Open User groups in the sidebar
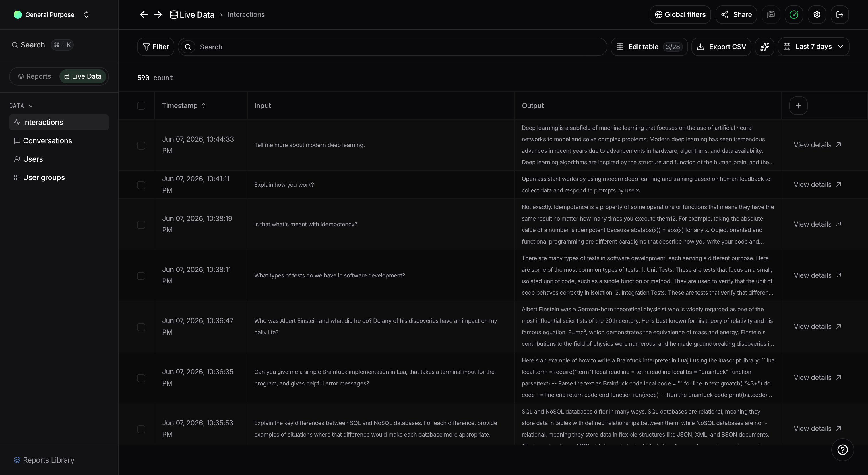The width and height of the screenshot is (868, 475). click(59, 177)
